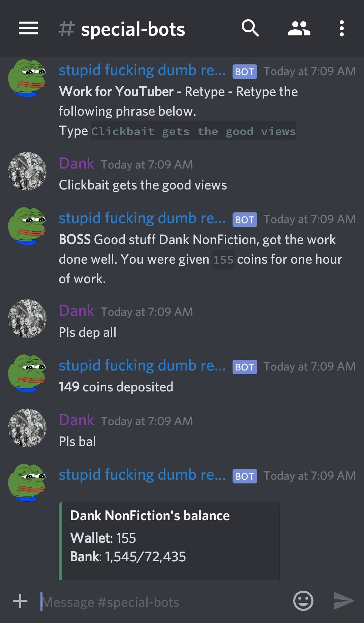Open Pepe bot avatar on Retype message

(x=27, y=78)
